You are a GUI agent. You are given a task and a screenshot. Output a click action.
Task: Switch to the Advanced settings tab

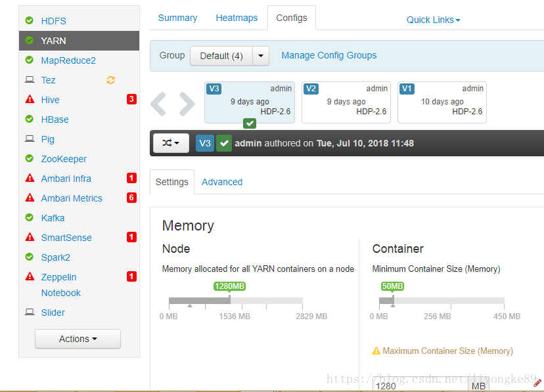(x=222, y=182)
